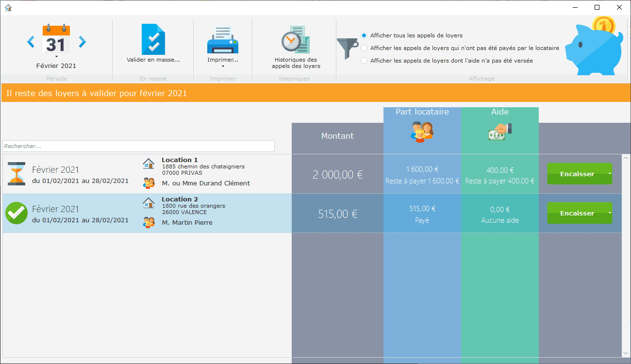This screenshot has height=364, width=631.
Task: Click M. Martin Pierre tenant name
Action: pyautogui.click(x=187, y=223)
